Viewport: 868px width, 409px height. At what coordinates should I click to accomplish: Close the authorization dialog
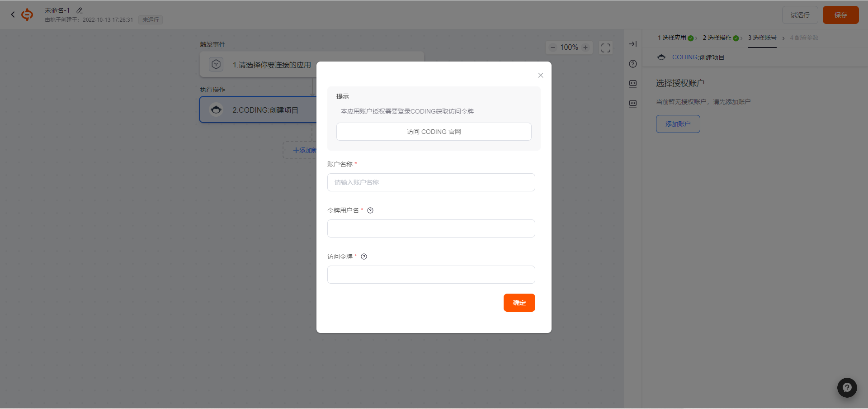[x=541, y=75]
